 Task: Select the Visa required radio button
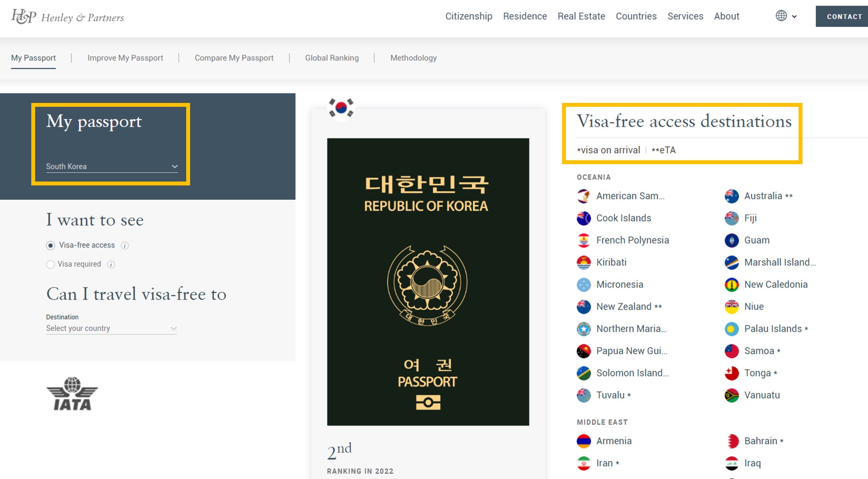(x=50, y=264)
